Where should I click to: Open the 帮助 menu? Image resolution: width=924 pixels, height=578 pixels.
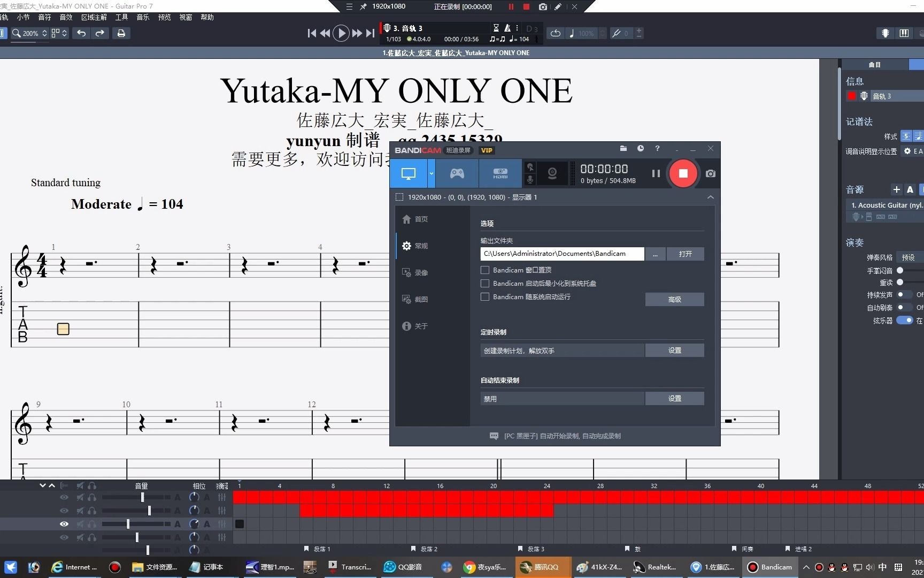(x=207, y=17)
